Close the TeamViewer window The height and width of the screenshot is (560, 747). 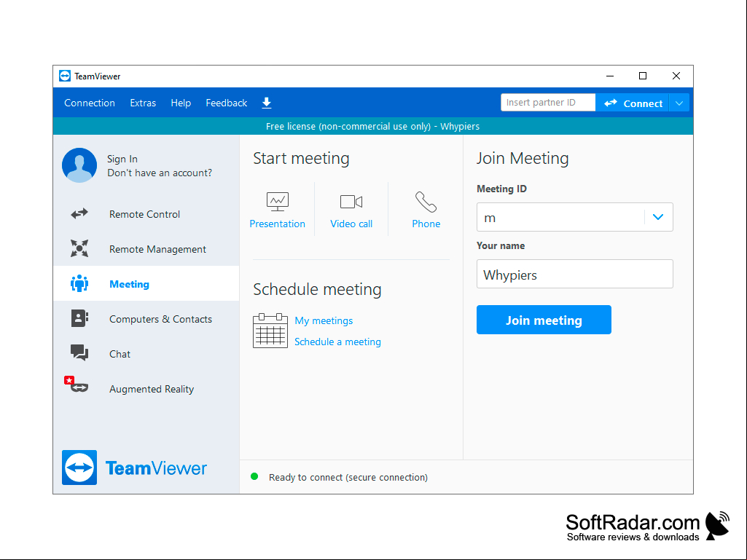point(676,76)
